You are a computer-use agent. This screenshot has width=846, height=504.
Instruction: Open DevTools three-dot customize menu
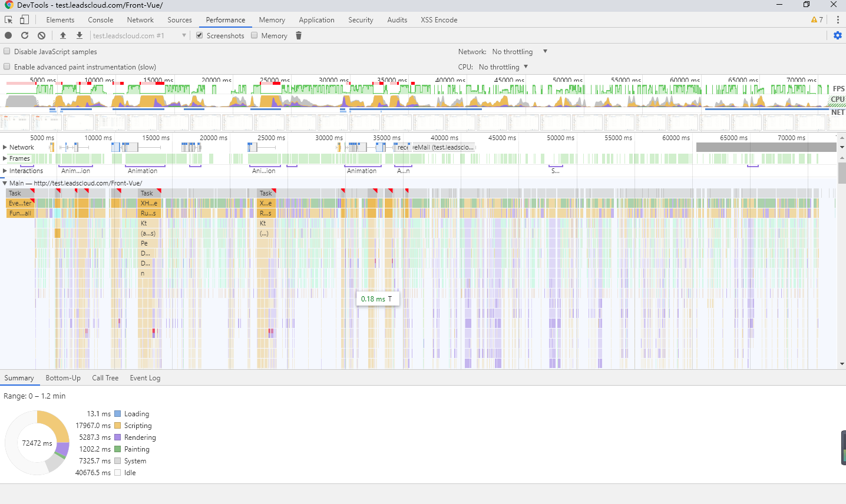[x=838, y=19]
